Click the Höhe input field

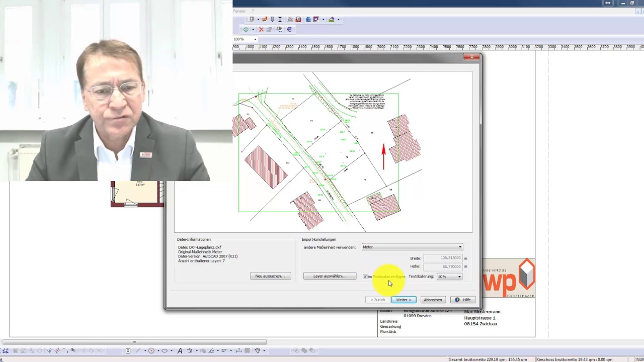[443, 266]
